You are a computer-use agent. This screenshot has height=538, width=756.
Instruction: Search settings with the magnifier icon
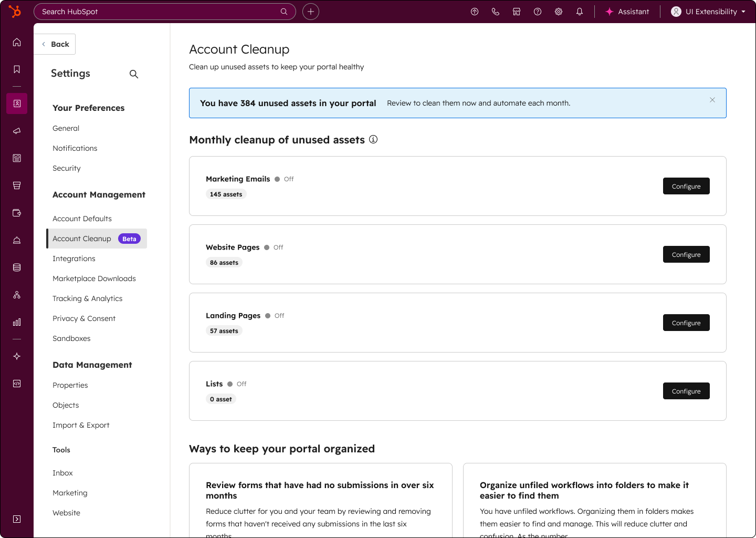click(134, 74)
